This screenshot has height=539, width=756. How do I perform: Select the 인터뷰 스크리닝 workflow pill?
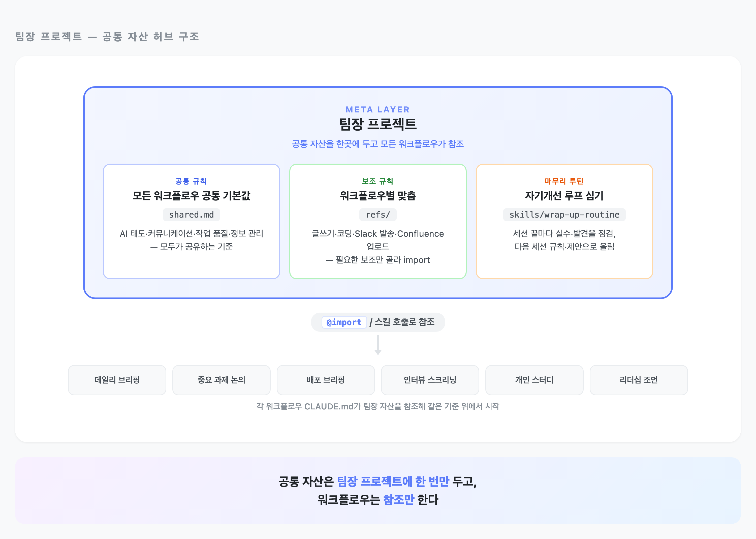430,380
